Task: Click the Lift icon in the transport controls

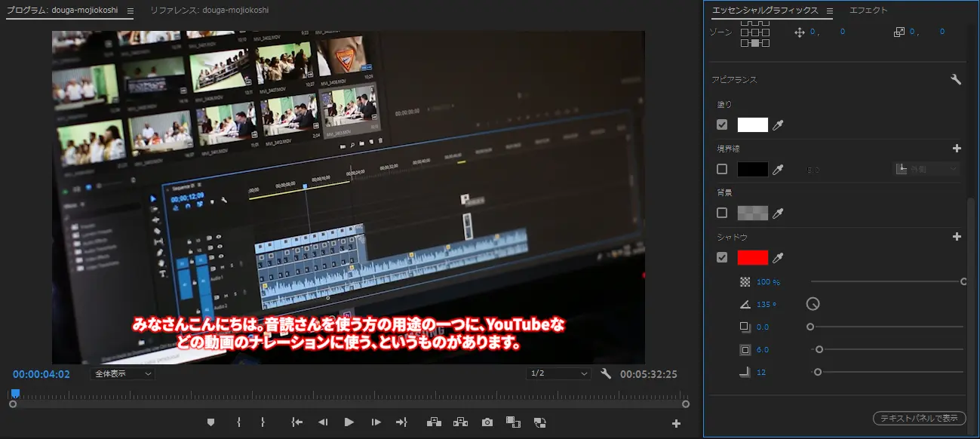Action: [435, 422]
